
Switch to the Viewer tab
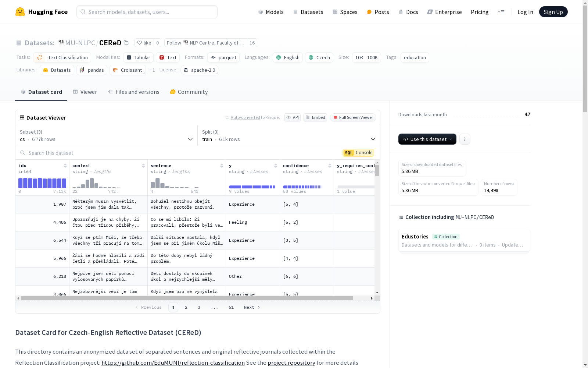pyautogui.click(x=85, y=92)
